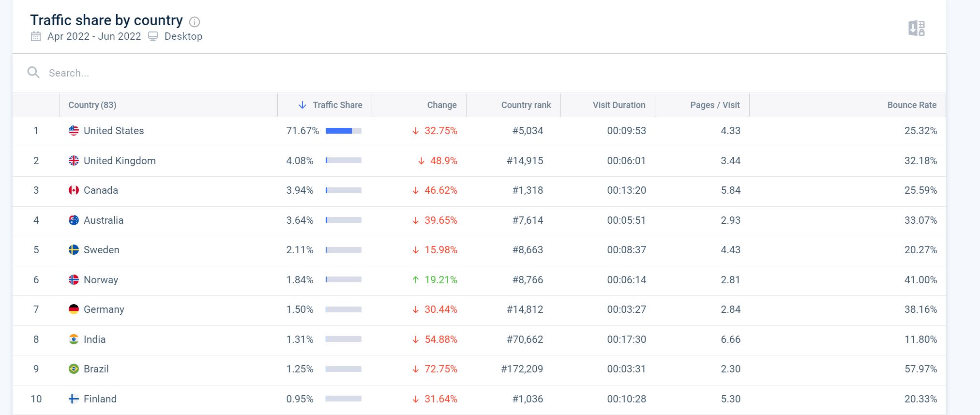Click Finland's traffic share bar
Image resolution: width=980 pixels, height=415 pixels.
[344, 399]
